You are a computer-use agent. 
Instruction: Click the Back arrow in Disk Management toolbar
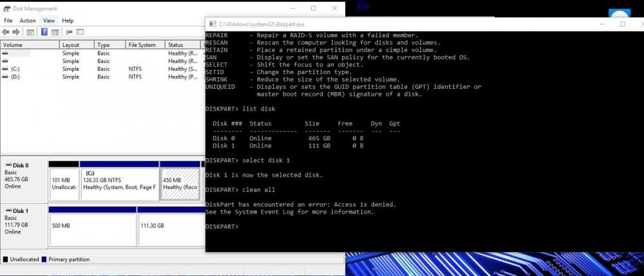(6, 32)
